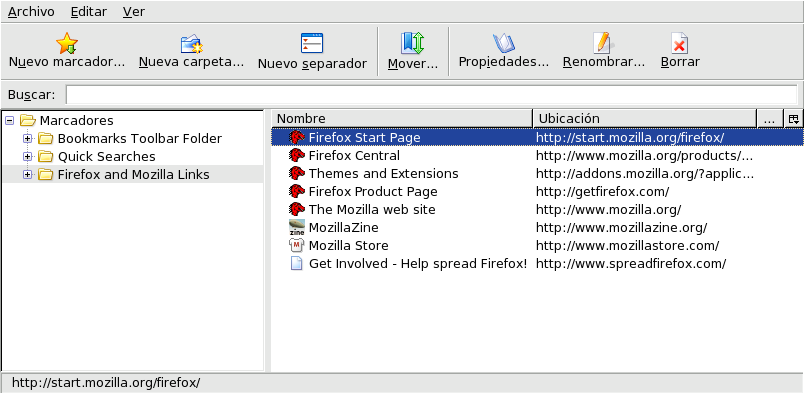Screen dimensions: 804x394
Task: Click The Mozilla web site favicon
Action: tap(297, 209)
